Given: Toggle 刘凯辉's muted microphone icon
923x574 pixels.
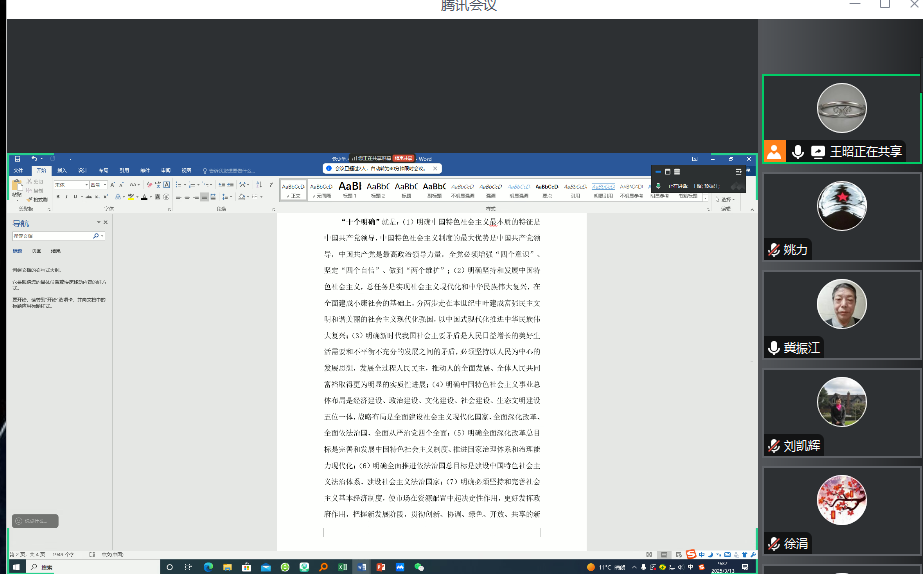Looking at the screenshot, I should pos(773,445).
